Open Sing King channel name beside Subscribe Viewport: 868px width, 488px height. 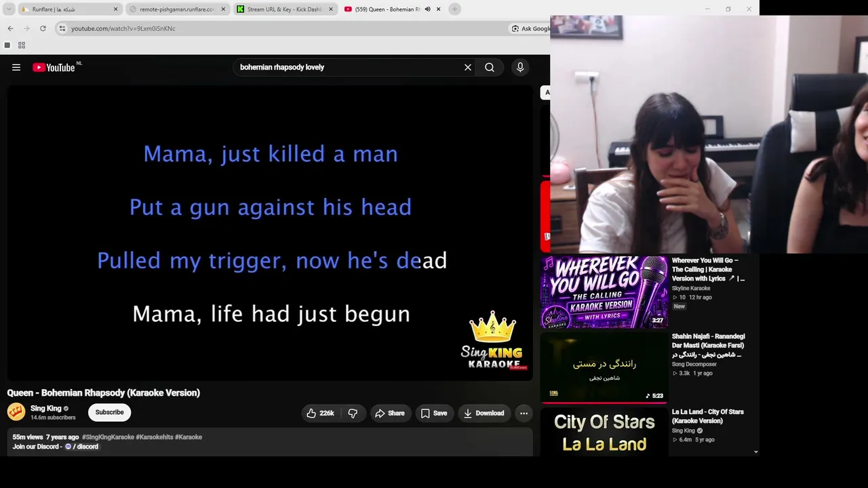pyautogui.click(x=45, y=408)
